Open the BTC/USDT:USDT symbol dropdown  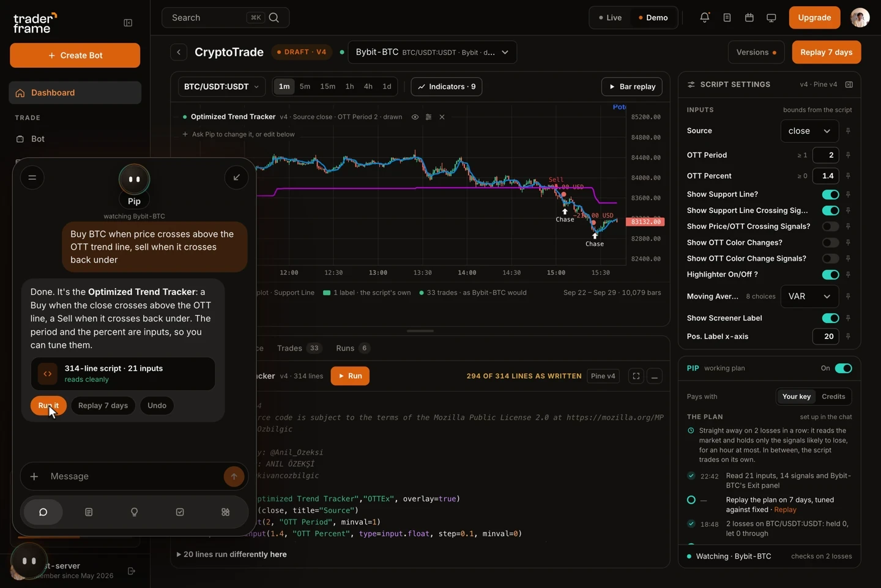221,87
